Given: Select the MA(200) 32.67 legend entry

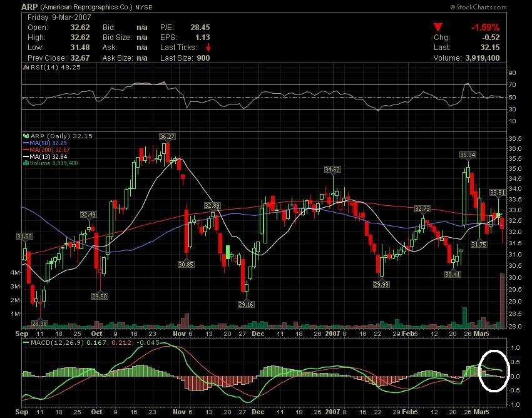Looking at the screenshot, I should (46, 150).
